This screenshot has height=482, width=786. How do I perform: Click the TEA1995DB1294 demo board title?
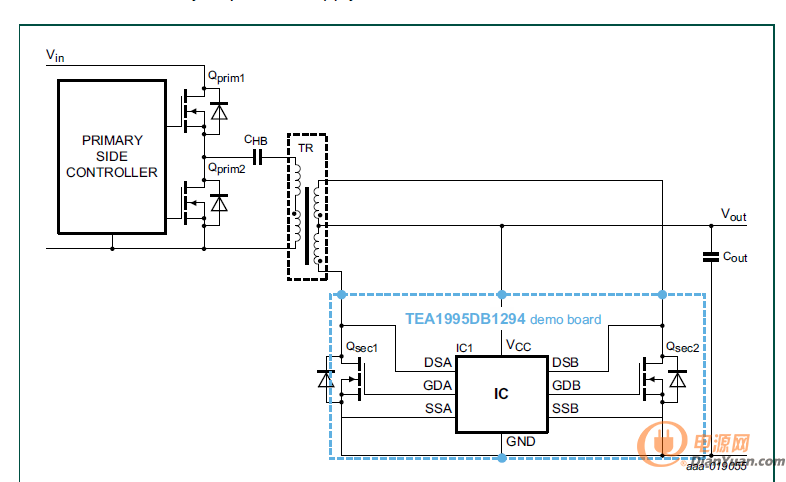click(x=503, y=319)
